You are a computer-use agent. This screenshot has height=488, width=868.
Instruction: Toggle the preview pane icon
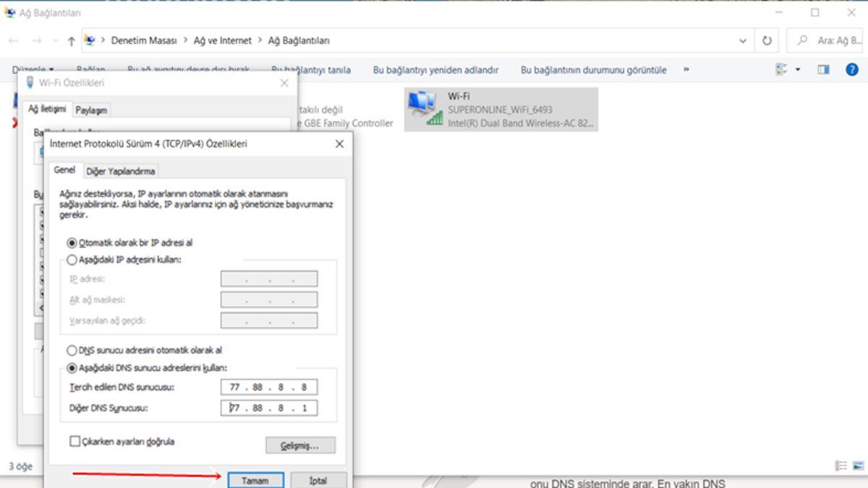(x=823, y=70)
